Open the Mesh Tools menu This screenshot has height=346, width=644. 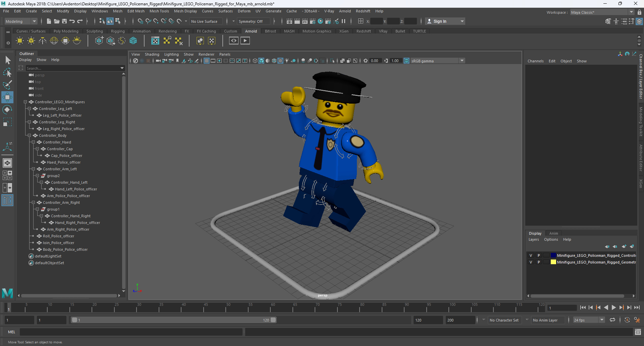pos(159,11)
